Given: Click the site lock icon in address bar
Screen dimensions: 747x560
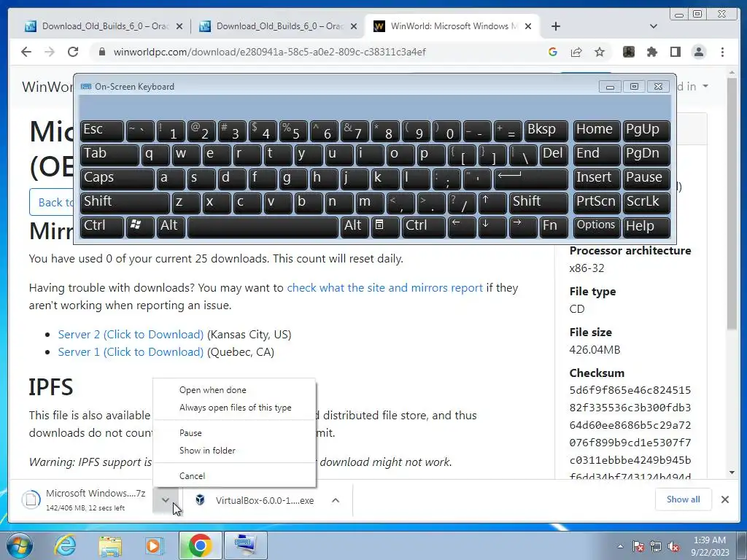Looking at the screenshot, I should (102, 52).
